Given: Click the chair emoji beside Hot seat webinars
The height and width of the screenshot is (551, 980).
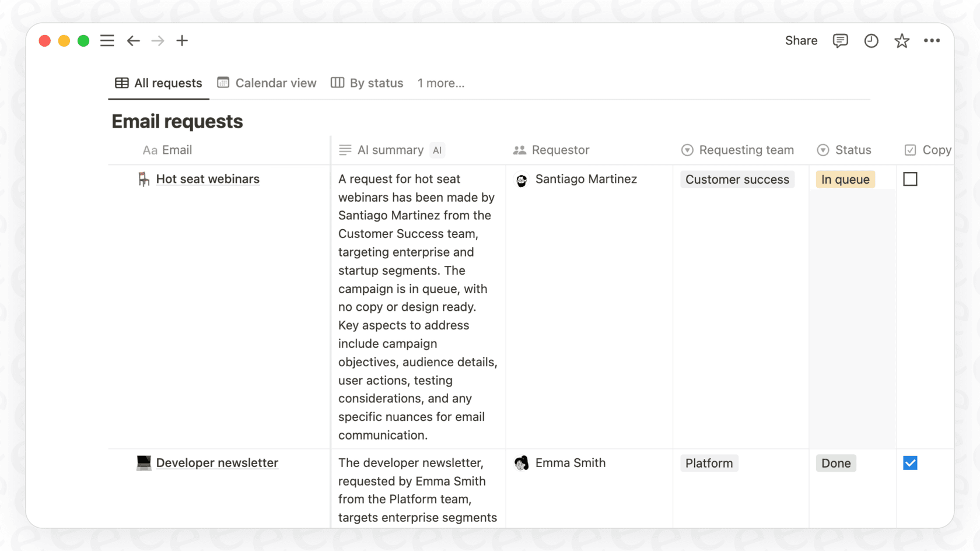Looking at the screenshot, I should click(x=143, y=179).
